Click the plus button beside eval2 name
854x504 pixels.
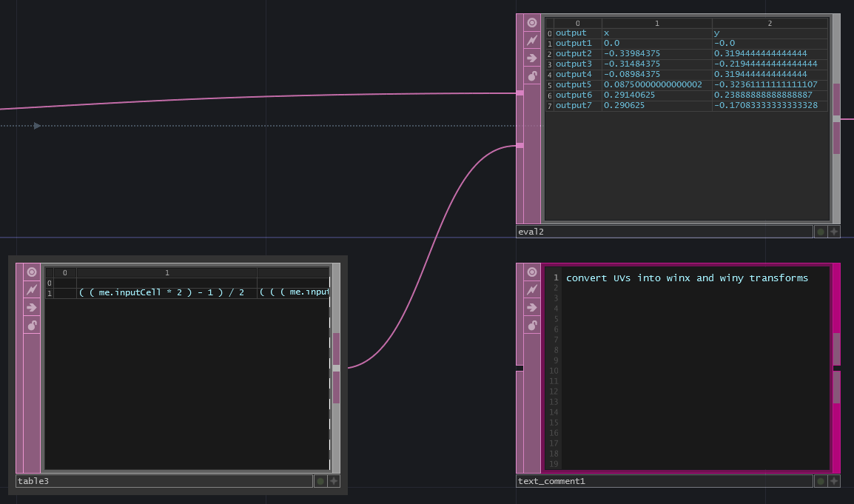834,232
